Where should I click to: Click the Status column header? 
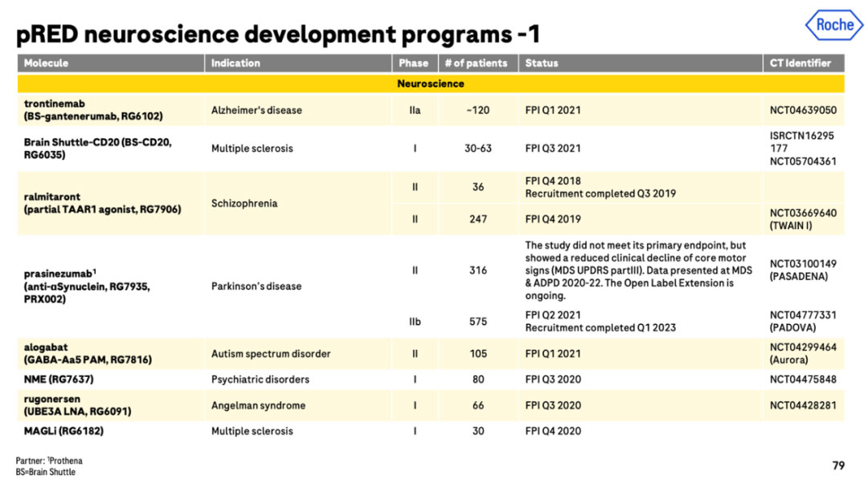coord(542,63)
